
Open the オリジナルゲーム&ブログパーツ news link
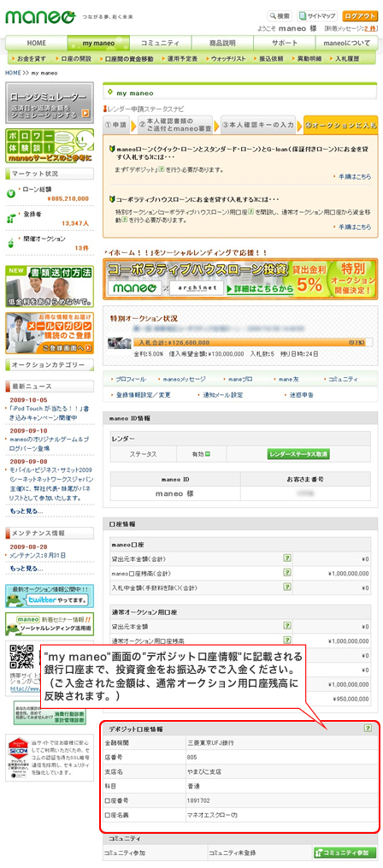coord(50,444)
